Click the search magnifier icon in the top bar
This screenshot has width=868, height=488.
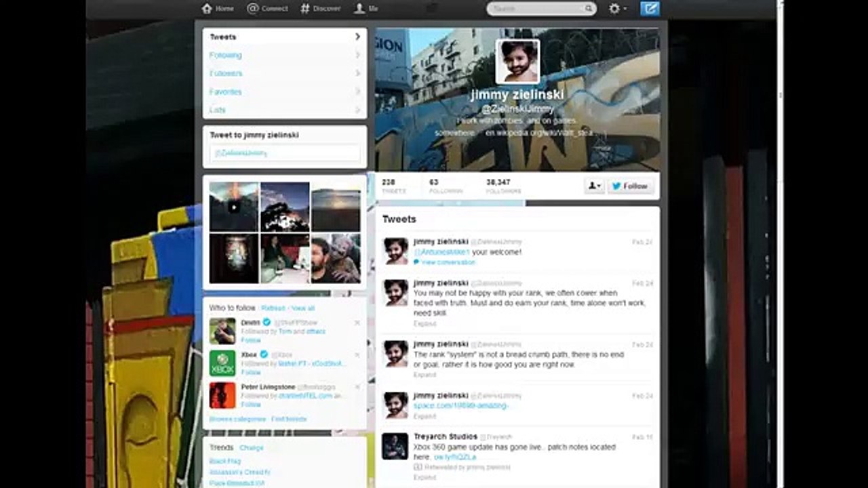coord(589,9)
